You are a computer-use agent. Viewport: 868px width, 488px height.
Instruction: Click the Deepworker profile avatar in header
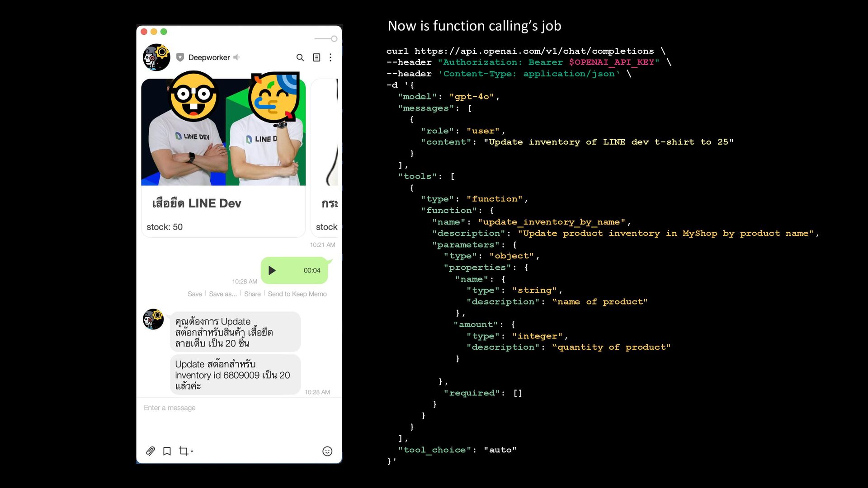tap(156, 57)
